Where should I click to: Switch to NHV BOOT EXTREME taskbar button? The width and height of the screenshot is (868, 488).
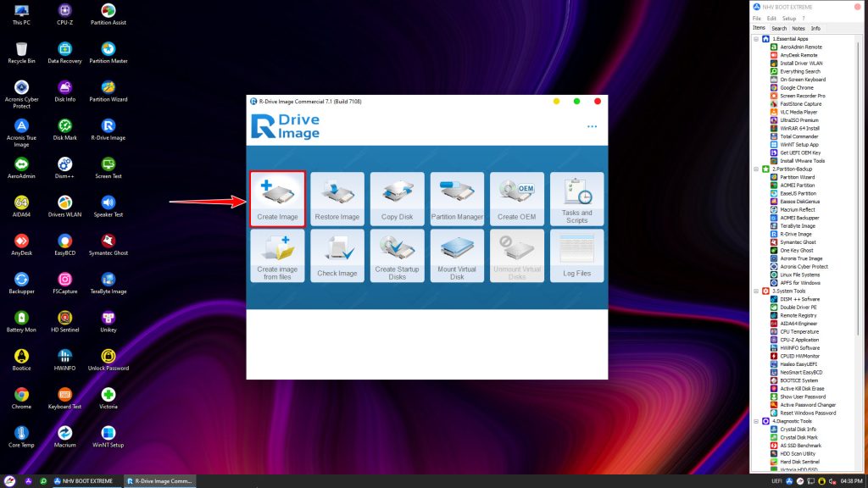click(83, 481)
